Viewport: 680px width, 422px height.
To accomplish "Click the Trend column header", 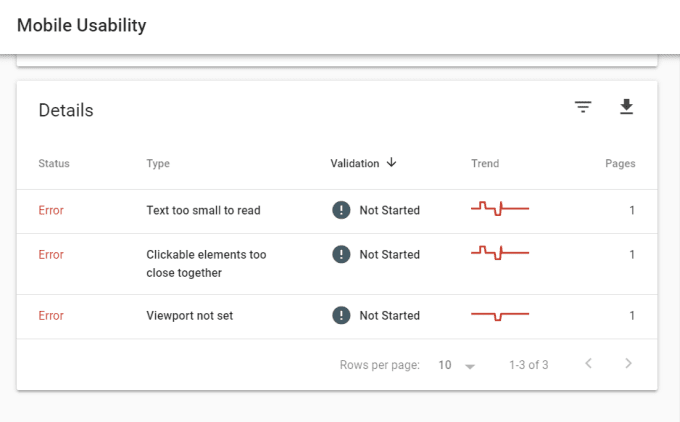I will [x=485, y=164].
